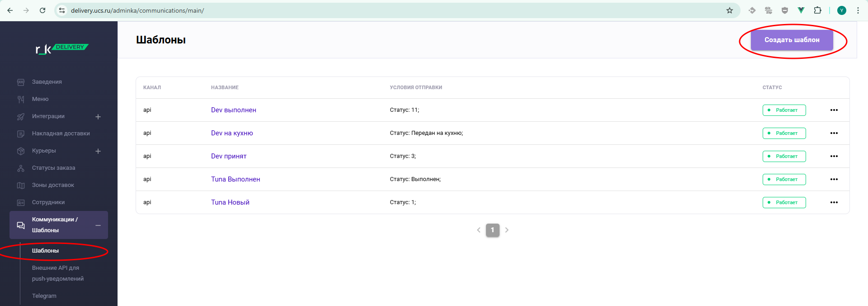Click the browser address bar URL
The height and width of the screenshot is (306, 868).
pos(137,10)
